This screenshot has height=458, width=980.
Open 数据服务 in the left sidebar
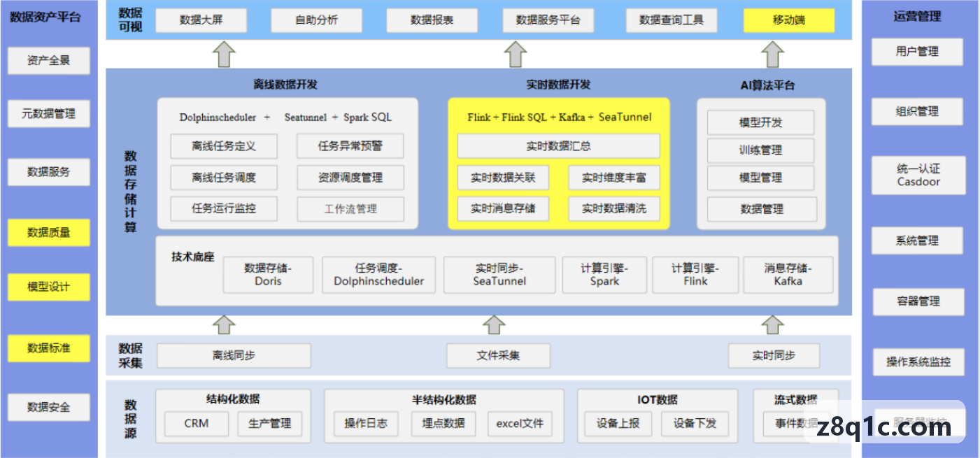(x=49, y=172)
